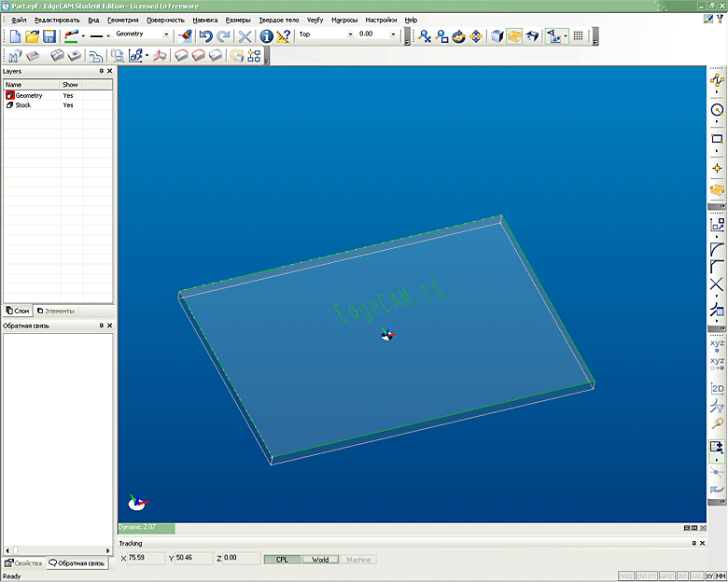Expand the polyline tool flyout arrow
728x582 pixels.
(717, 92)
